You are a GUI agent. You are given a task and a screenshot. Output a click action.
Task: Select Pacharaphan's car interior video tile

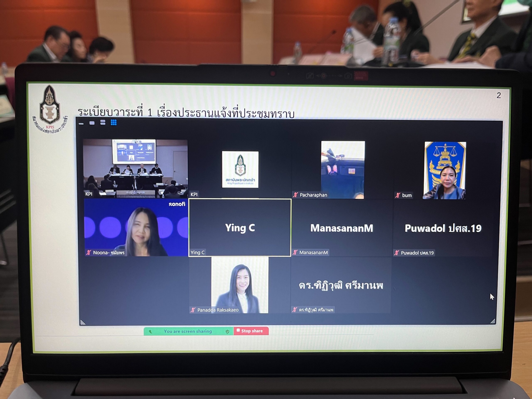pyautogui.click(x=342, y=170)
